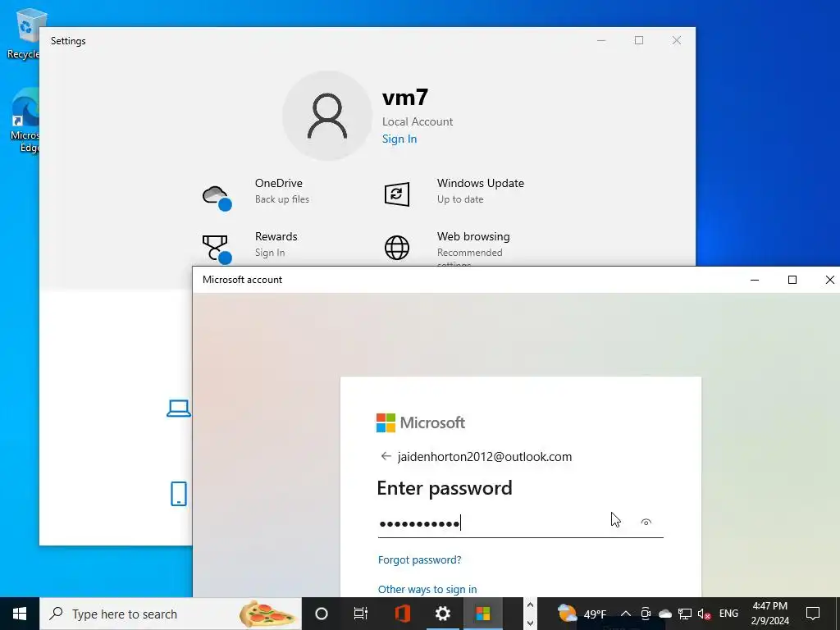Close the Settings window
This screenshot has height=630, width=840.
(677, 41)
